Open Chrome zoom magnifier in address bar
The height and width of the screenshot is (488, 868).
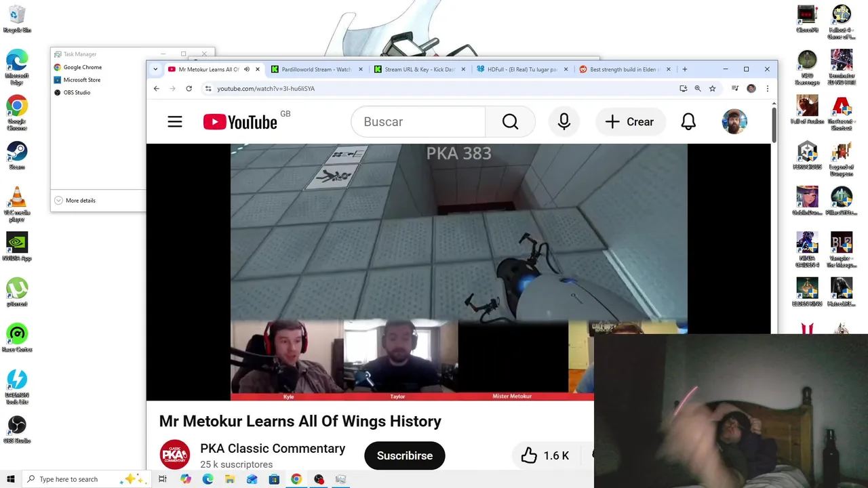[698, 89]
